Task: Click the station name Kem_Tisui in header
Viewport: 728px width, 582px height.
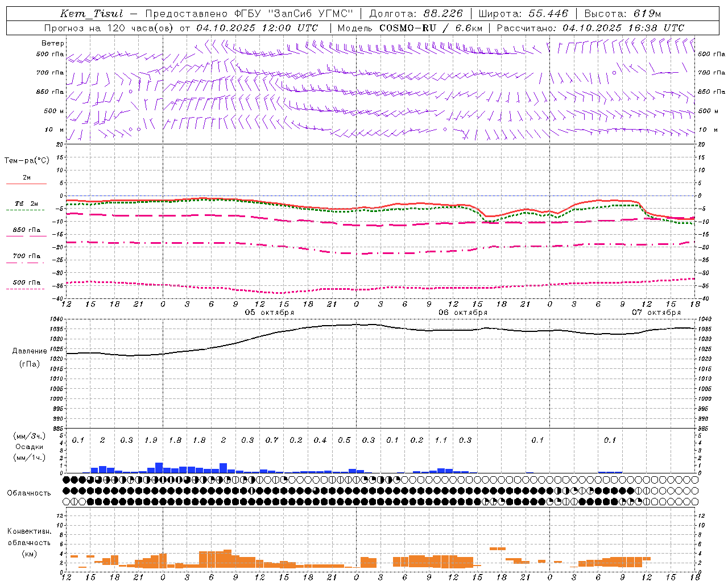Action: (92, 14)
